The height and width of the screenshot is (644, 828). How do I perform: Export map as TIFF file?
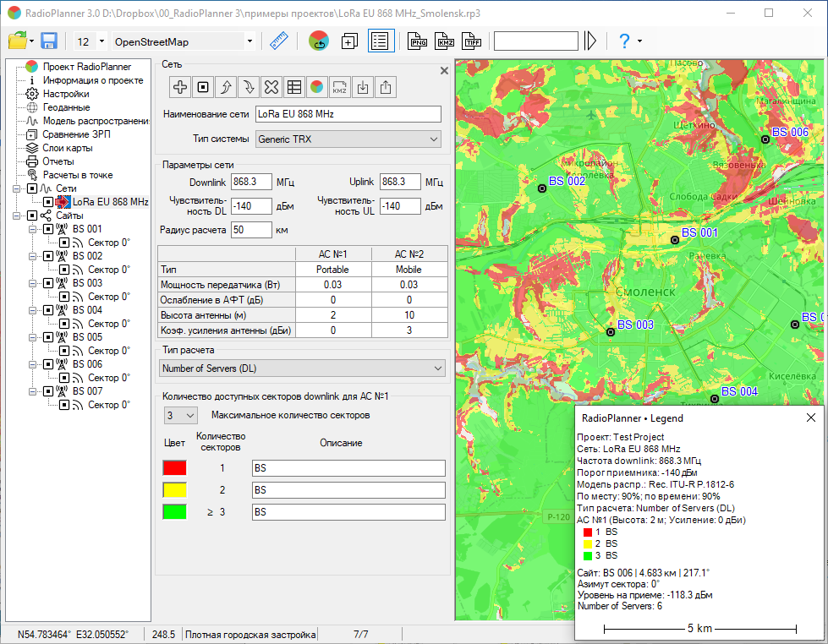[x=472, y=41]
